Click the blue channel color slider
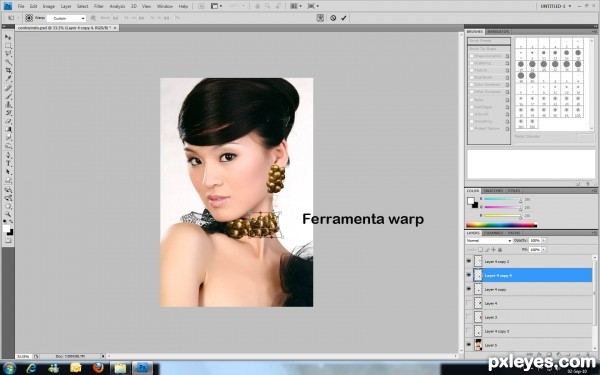The height and width of the screenshot is (375, 600). coord(502,215)
